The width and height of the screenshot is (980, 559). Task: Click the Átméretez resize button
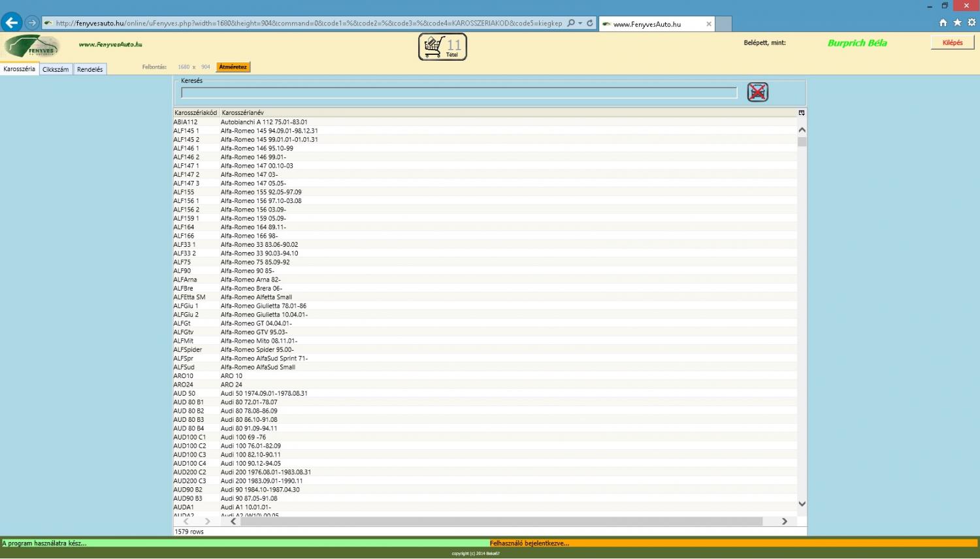point(233,67)
